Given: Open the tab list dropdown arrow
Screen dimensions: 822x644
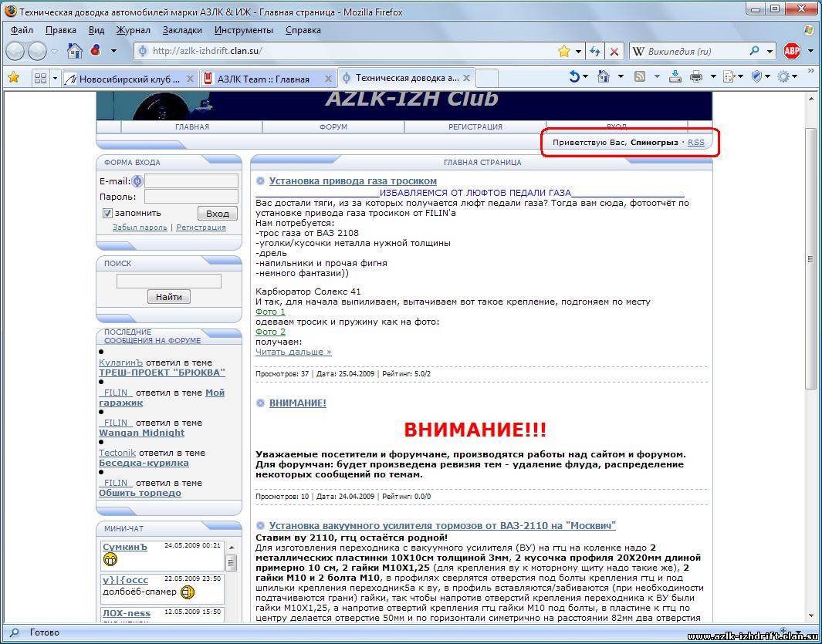Looking at the screenshot, I should coord(55,79).
